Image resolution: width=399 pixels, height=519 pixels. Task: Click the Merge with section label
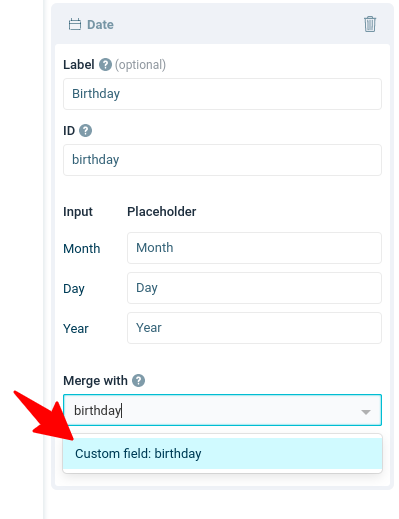[95, 380]
